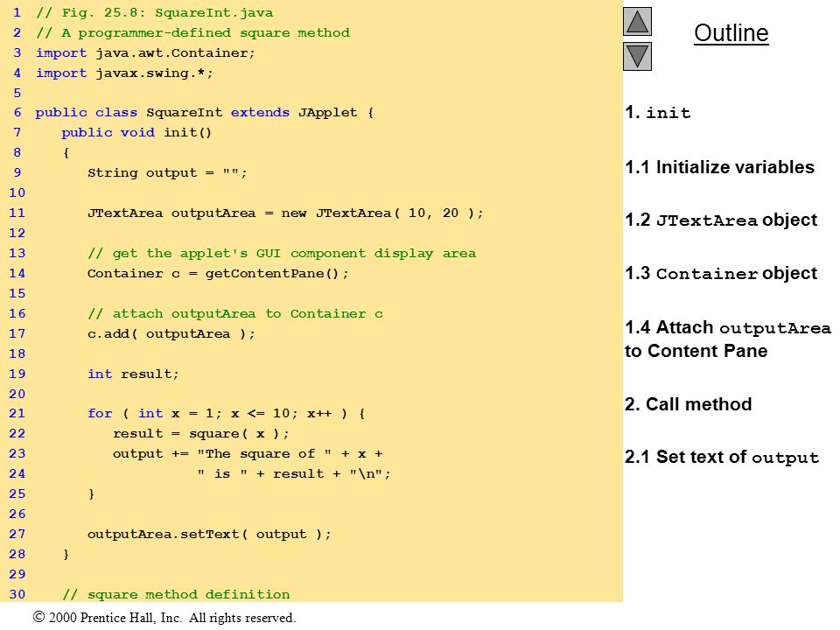The height and width of the screenshot is (630, 840).
Task: Click the Fig. 25.8 SquareInt.java comment
Action: coord(155,13)
